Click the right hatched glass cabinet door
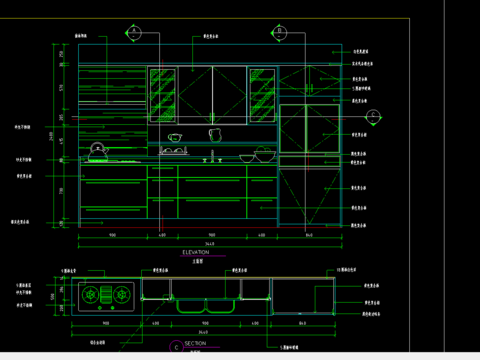Viewport: 480px width, 360px height. (x=262, y=95)
